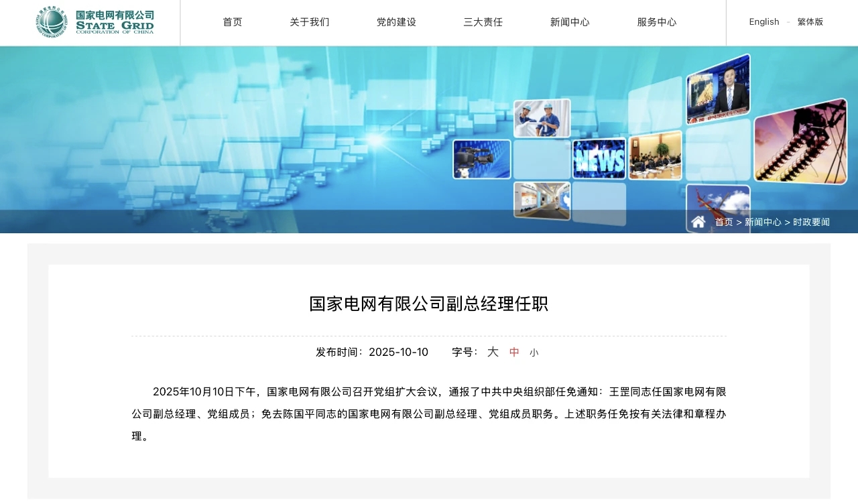Set font size to 中 (medium)
Viewport: 858px width, 504px height.
514,352
